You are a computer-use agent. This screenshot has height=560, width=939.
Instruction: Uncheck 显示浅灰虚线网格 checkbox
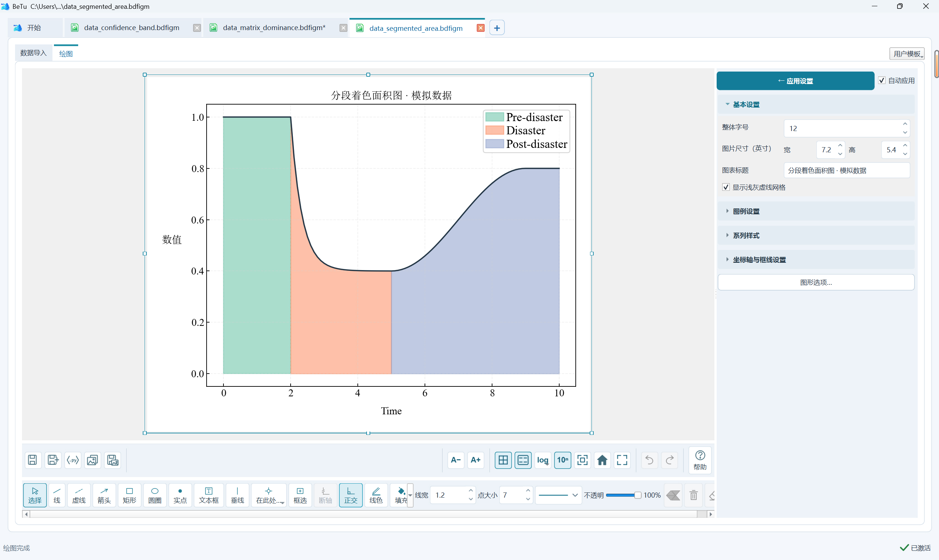[726, 187]
